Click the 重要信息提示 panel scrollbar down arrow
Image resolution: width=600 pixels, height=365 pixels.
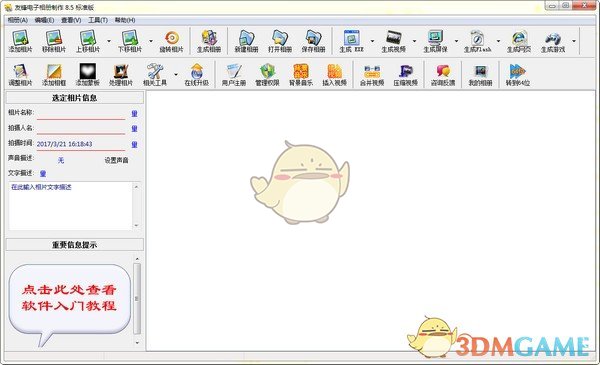tap(137, 343)
